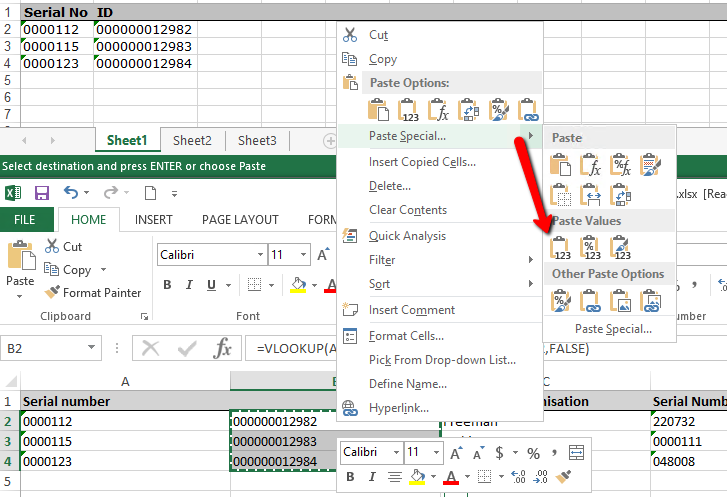Click first Paste icon in context menu options
Image resolution: width=727 pixels, height=497 pixels.
click(x=378, y=110)
